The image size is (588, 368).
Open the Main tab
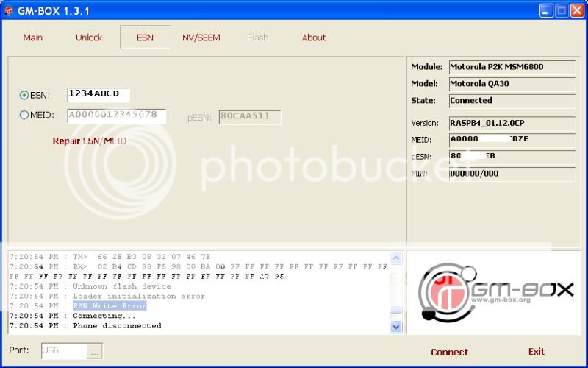pos(32,38)
